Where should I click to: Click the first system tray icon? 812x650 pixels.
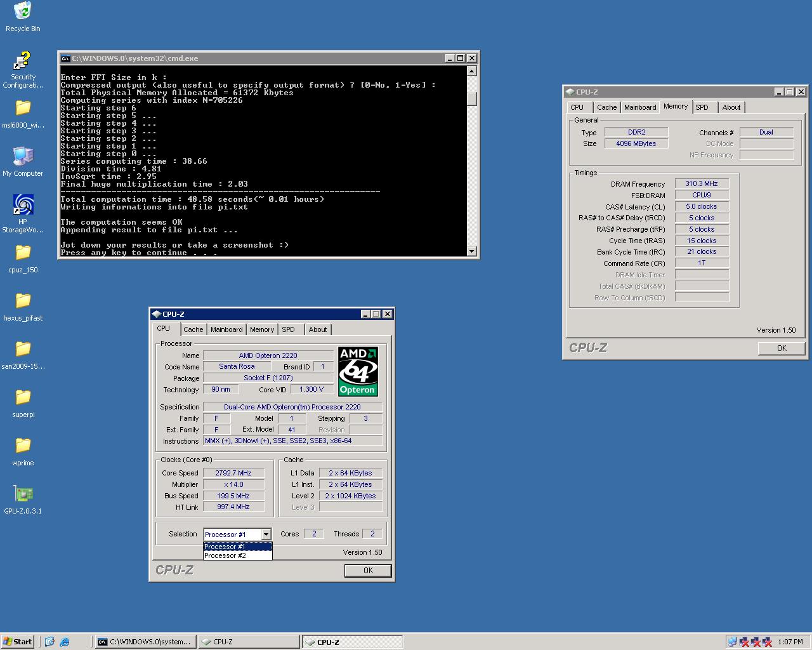[733, 642]
